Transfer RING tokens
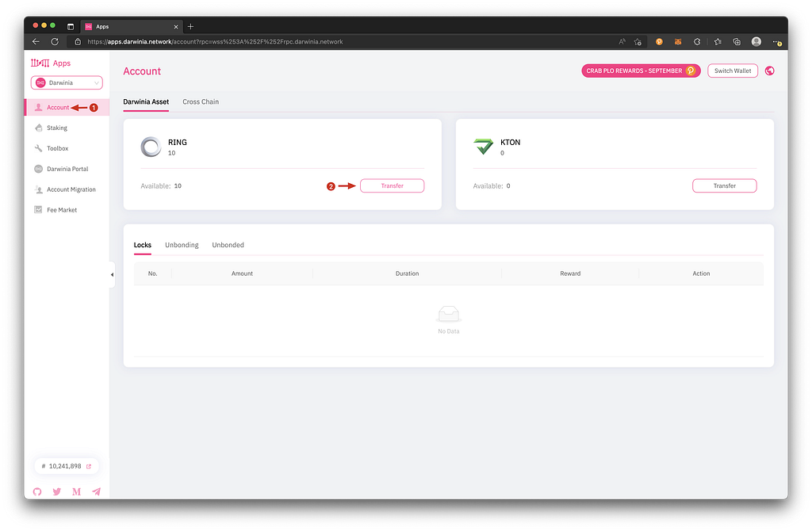This screenshot has height=531, width=812. coord(392,185)
